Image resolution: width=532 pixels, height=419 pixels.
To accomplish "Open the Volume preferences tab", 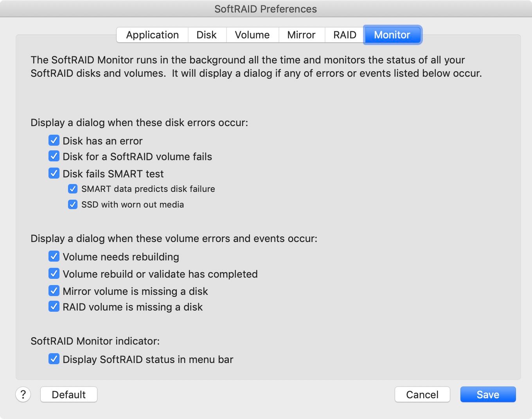I will pyautogui.click(x=252, y=35).
